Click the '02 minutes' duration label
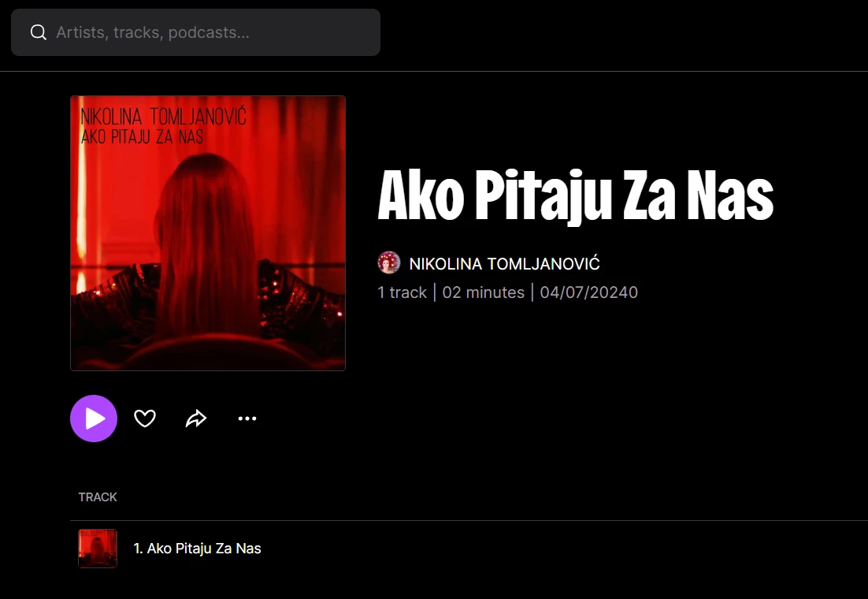The image size is (868, 599). pos(484,292)
